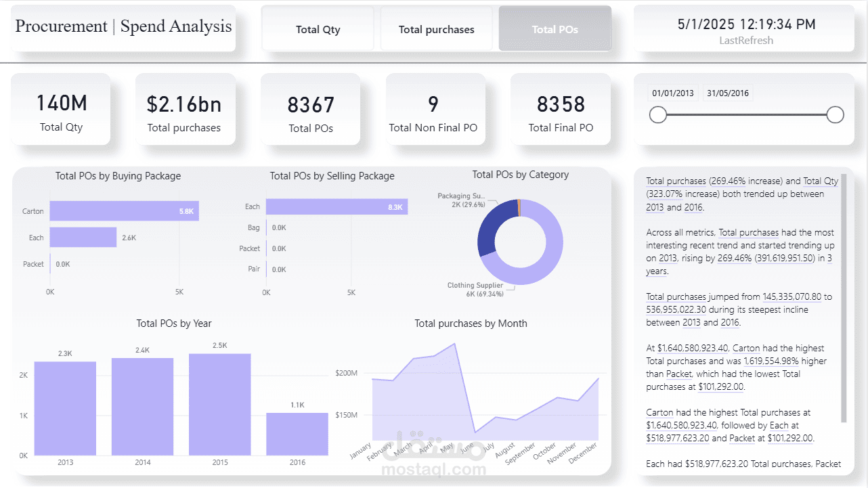Viewport: 868px width, 488px height.
Task: Click the Procurement | Spend Analysis title
Action: [123, 26]
